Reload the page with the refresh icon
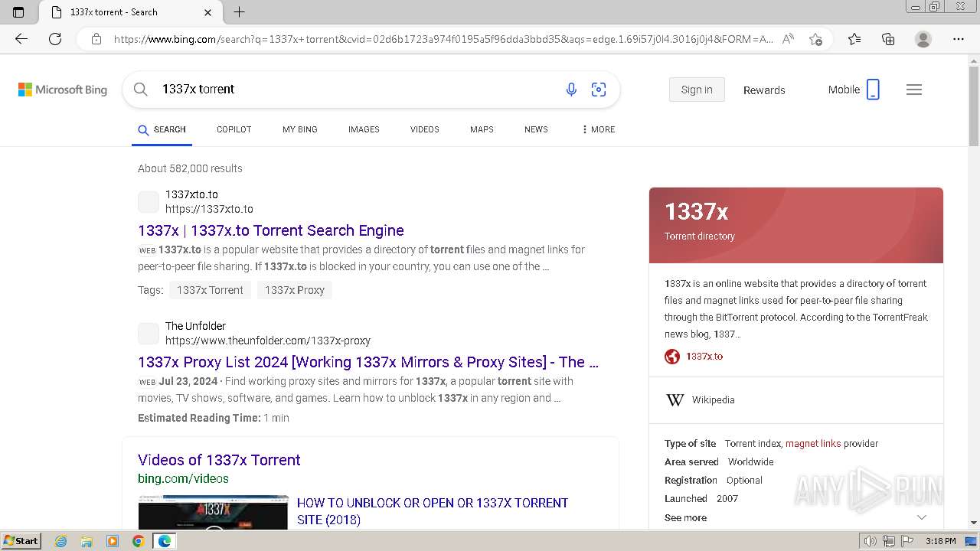The image size is (980, 551). [x=55, y=39]
